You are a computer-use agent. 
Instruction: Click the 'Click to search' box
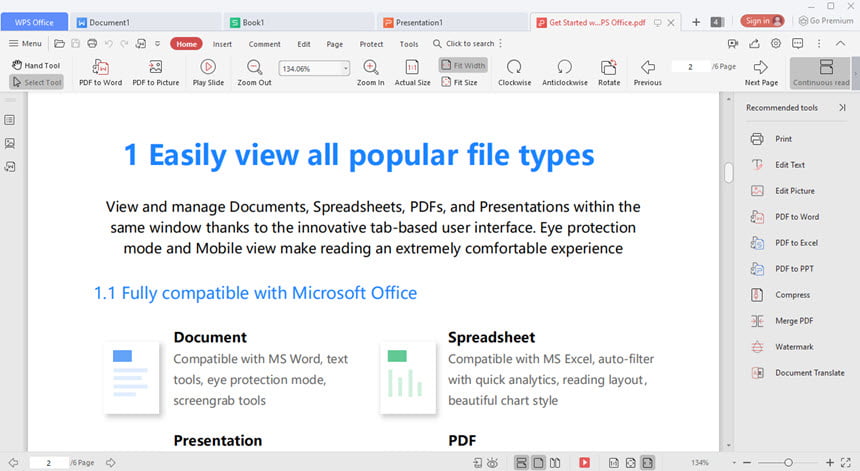(x=463, y=43)
